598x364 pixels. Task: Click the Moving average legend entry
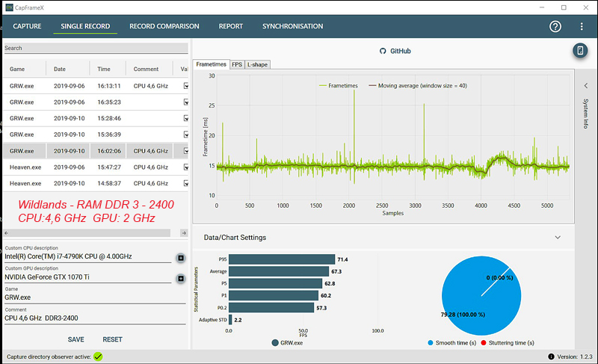coord(418,86)
